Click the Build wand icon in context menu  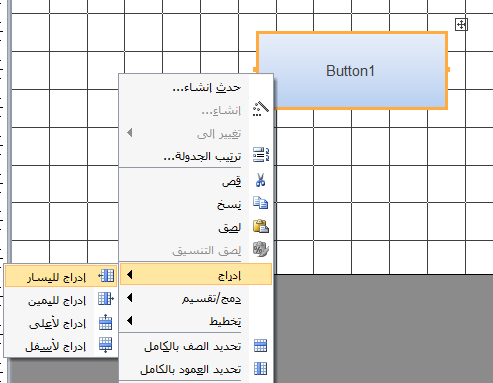click(x=261, y=109)
